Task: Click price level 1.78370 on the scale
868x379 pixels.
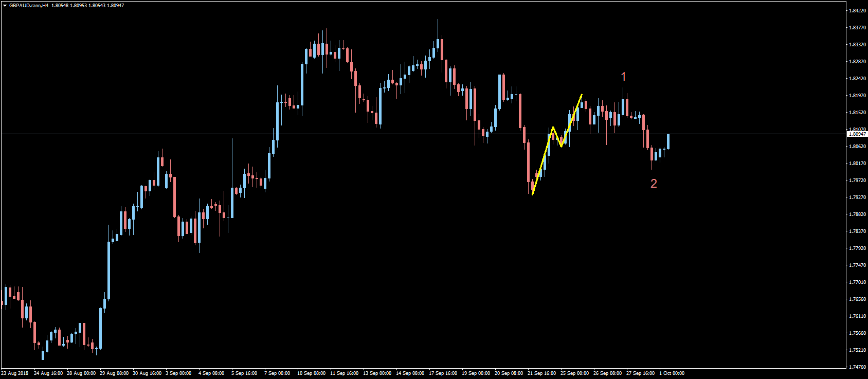Action: click(x=857, y=231)
